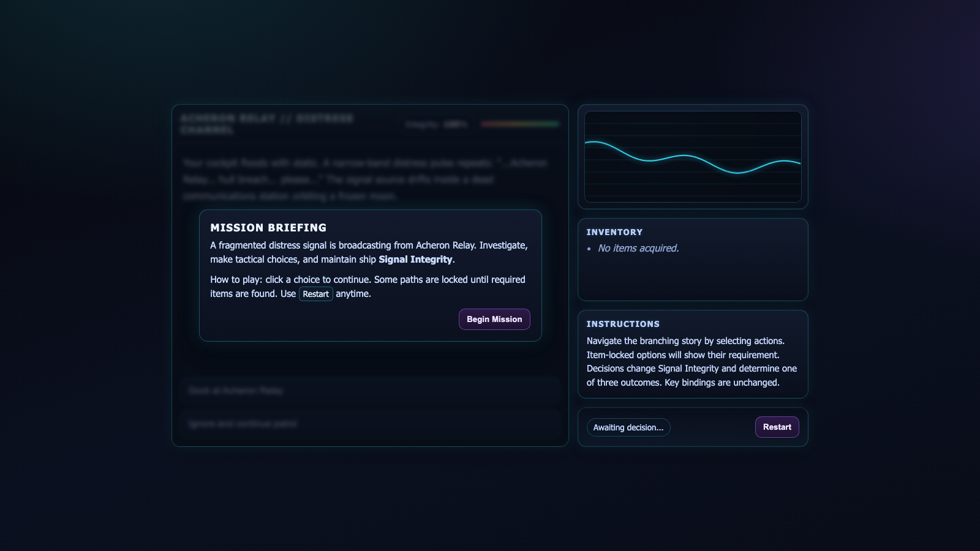This screenshot has width=980, height=551.
Task: Click the cyan signal waveform graph
Action: 693,157
